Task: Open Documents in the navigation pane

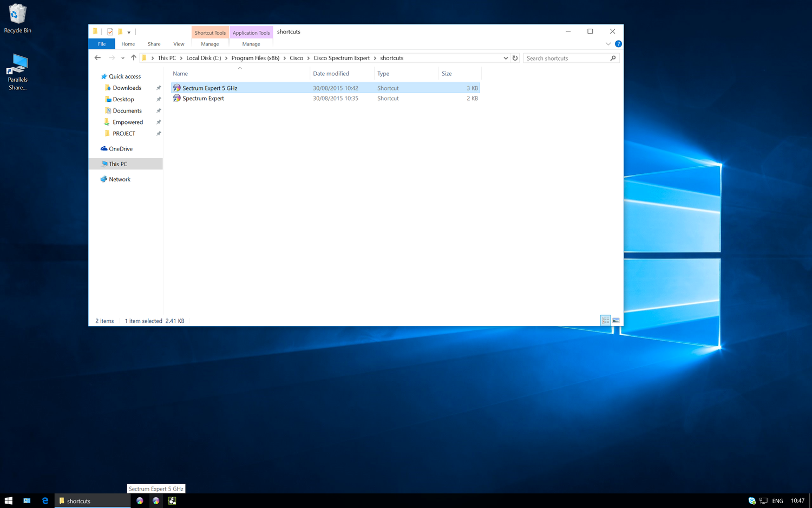Action: coord(127,110)
